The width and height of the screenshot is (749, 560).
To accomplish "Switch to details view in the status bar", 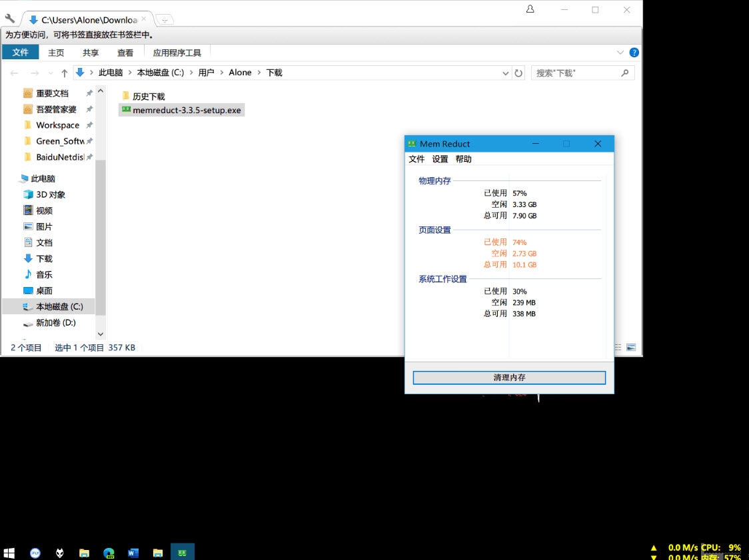I will (x=617, y=347).
